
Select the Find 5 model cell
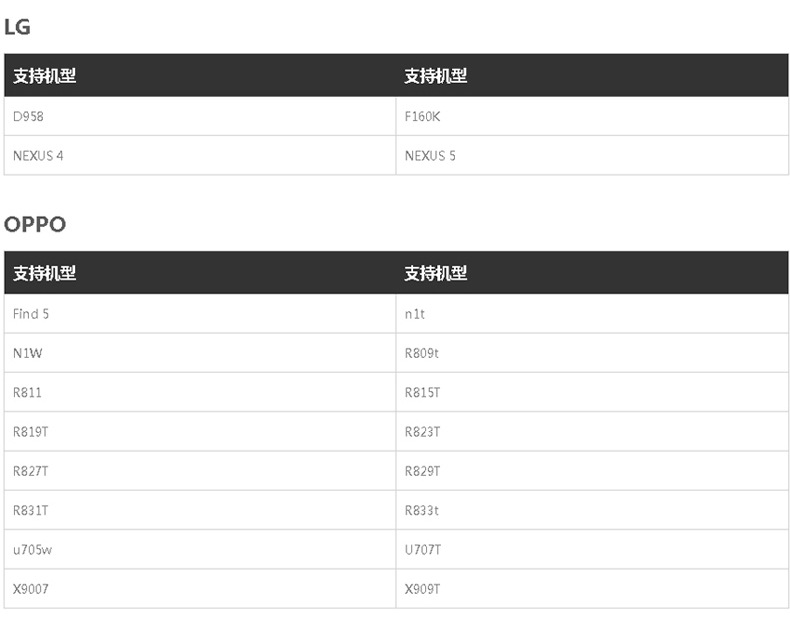pos(31,314)
